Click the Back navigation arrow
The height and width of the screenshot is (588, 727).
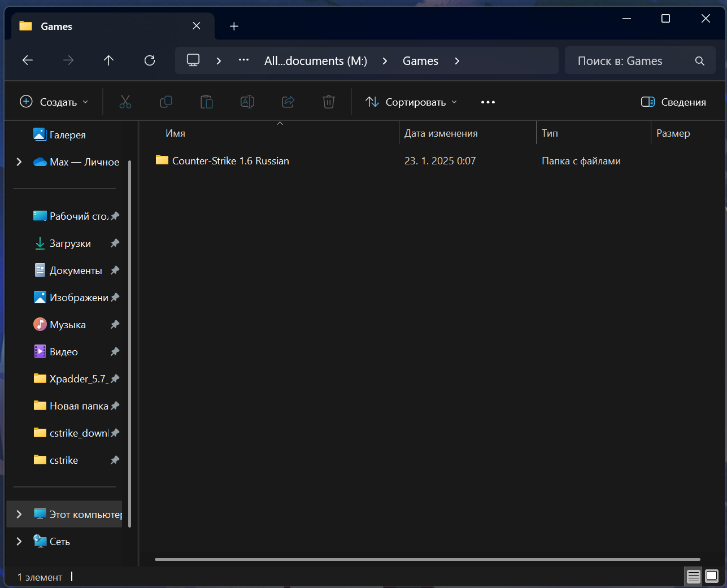28,60
